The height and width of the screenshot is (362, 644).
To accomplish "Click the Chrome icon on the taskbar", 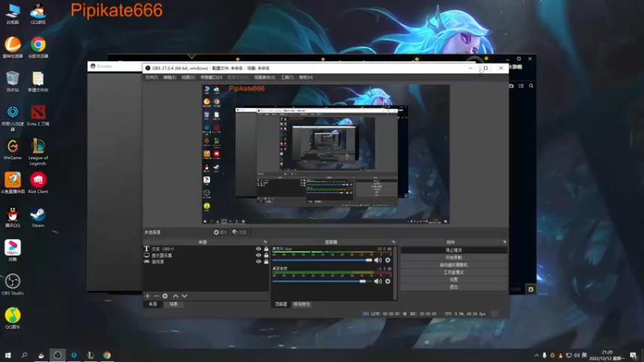I will (x=107, y=355).
